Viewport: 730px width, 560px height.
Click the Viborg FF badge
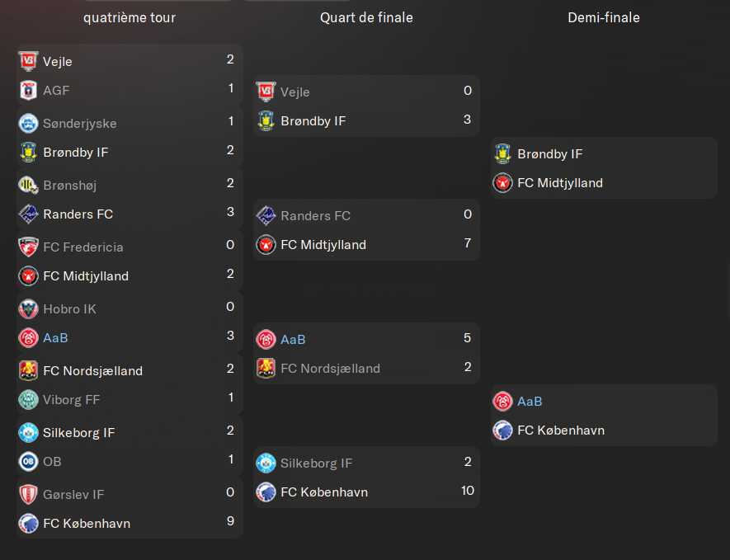[x=28, y=399]
